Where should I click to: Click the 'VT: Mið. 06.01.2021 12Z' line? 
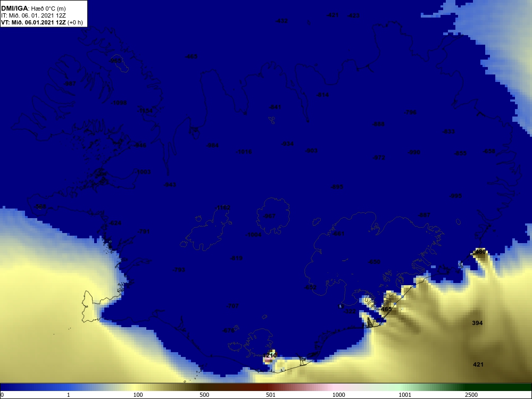point(34,22)
